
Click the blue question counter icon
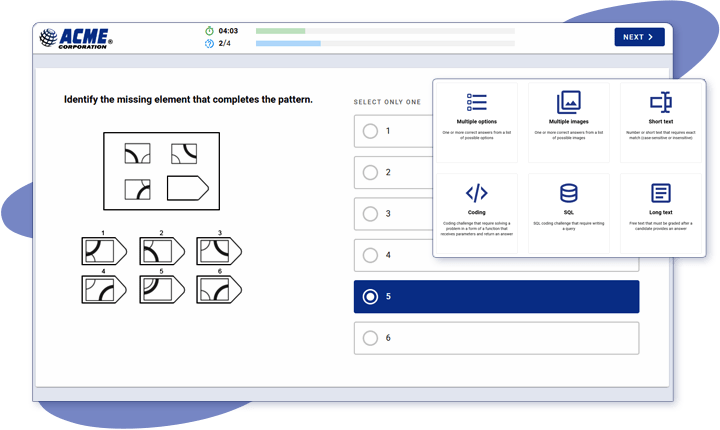point(209,44)
